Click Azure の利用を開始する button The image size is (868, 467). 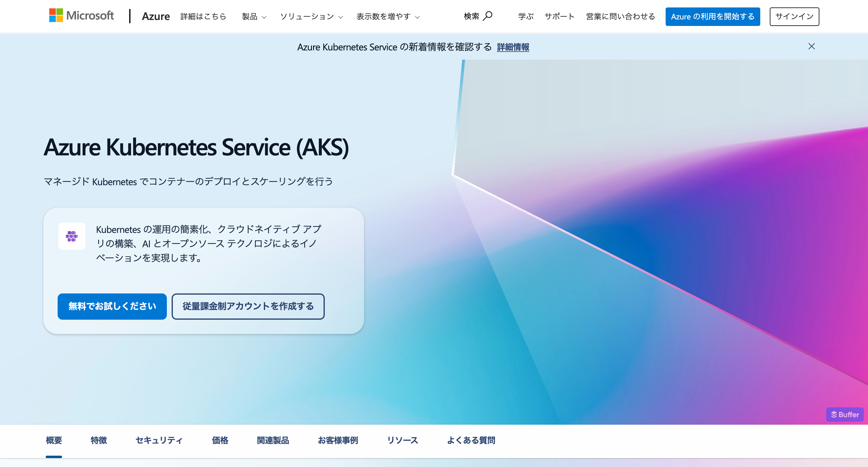tap(713, 16)
